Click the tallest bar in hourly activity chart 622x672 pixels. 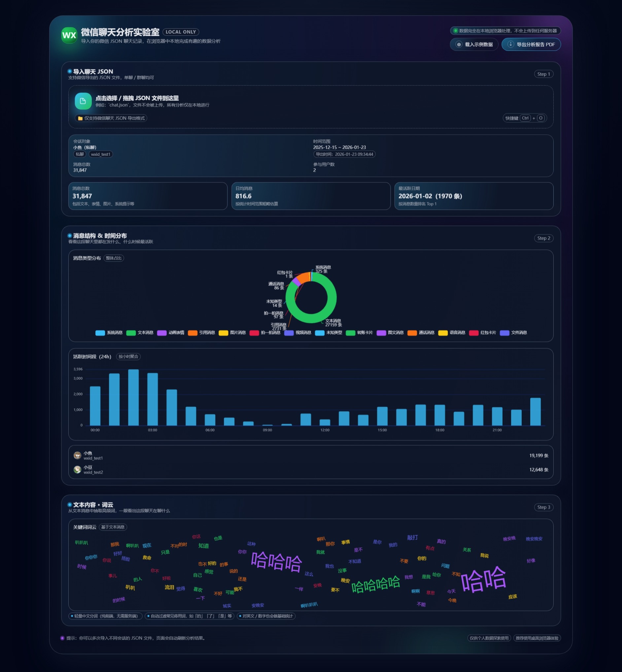133,397
